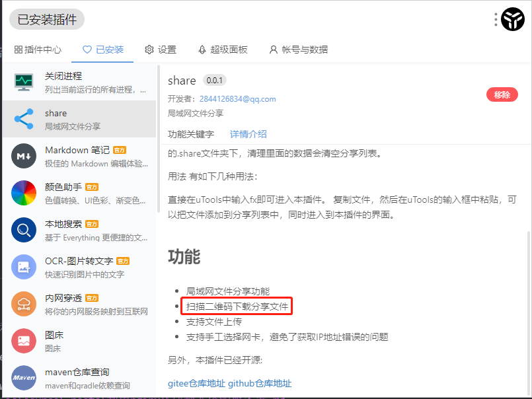This screenshot has width=532, height=399.
Task: Select 颜色助手 plugin entry
Action: coord(79,193)
